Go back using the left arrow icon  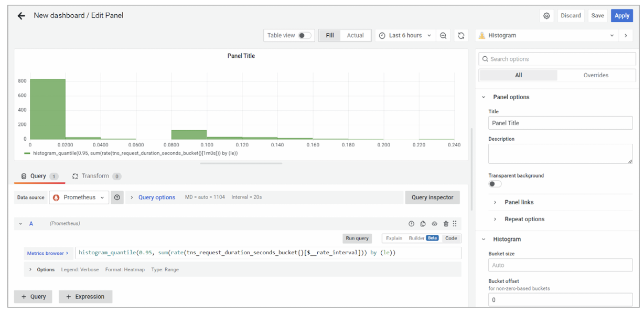point(21,16)
